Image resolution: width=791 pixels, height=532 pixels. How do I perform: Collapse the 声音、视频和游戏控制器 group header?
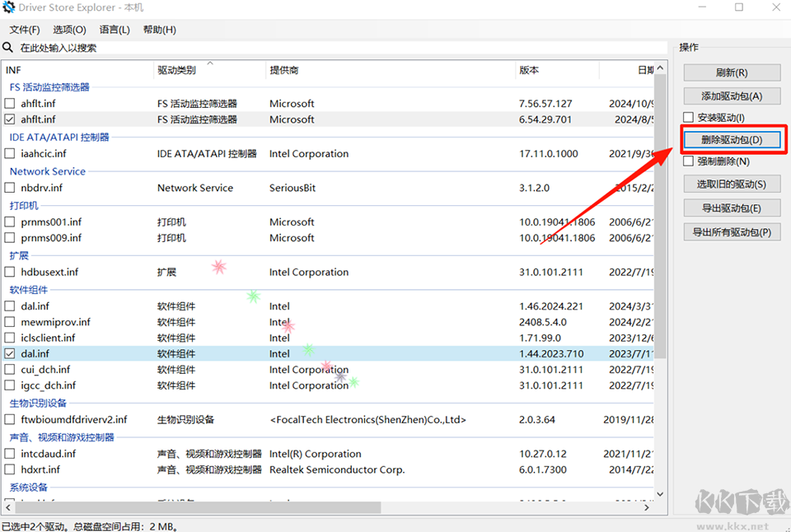tap(62, 437)
